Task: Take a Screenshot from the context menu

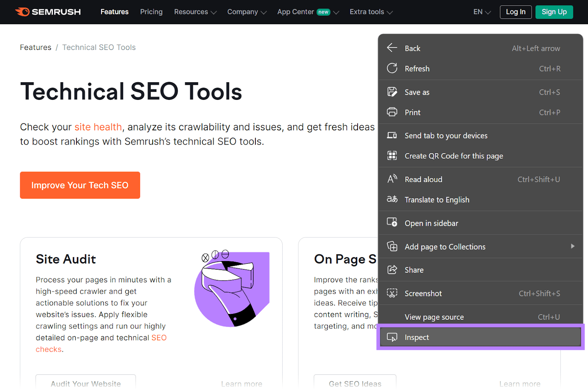Action: pyautogui.click(x=423, y=293)
